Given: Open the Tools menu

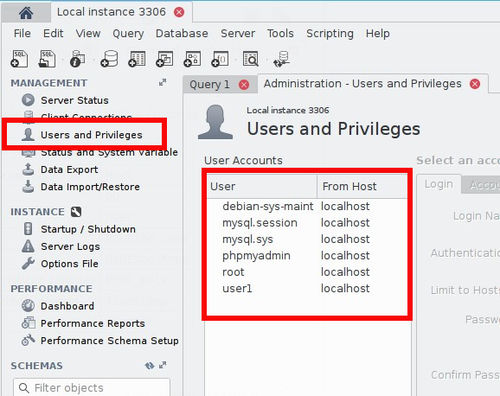Looking at the screenshot, I should 280,33.
